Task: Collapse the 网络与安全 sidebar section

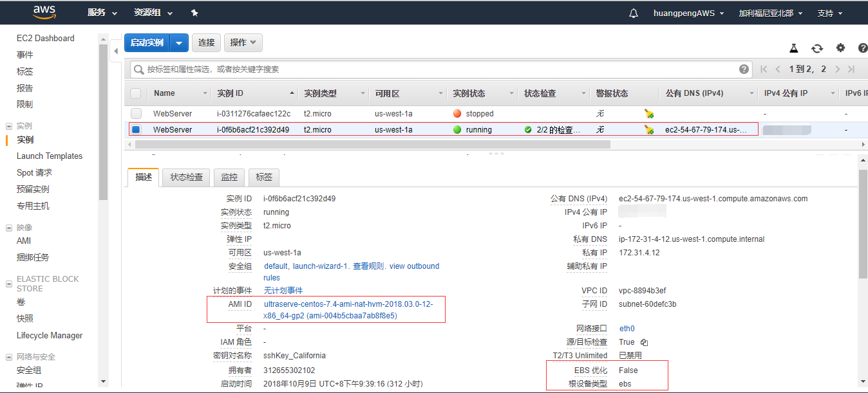Action: point(9,357)
